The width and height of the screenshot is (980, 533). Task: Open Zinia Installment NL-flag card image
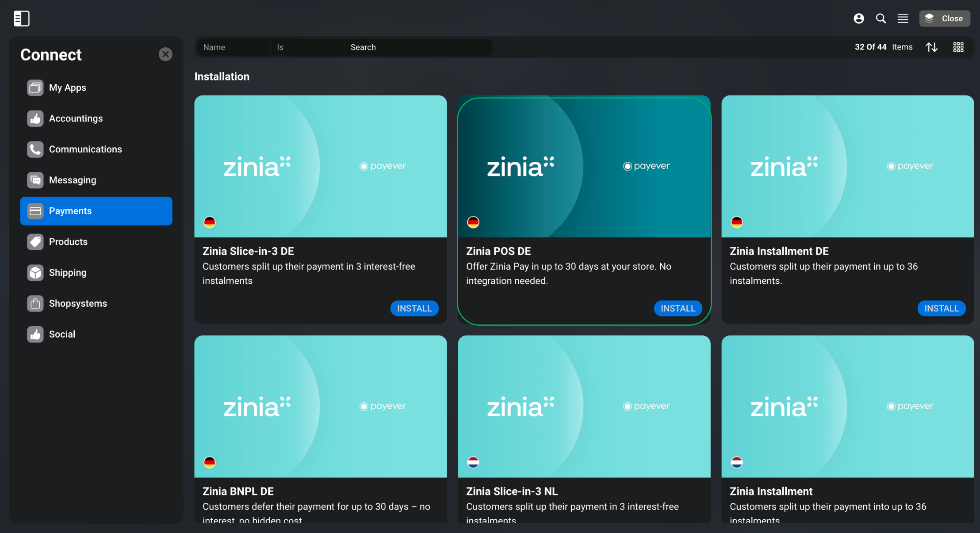coord(848,407)
